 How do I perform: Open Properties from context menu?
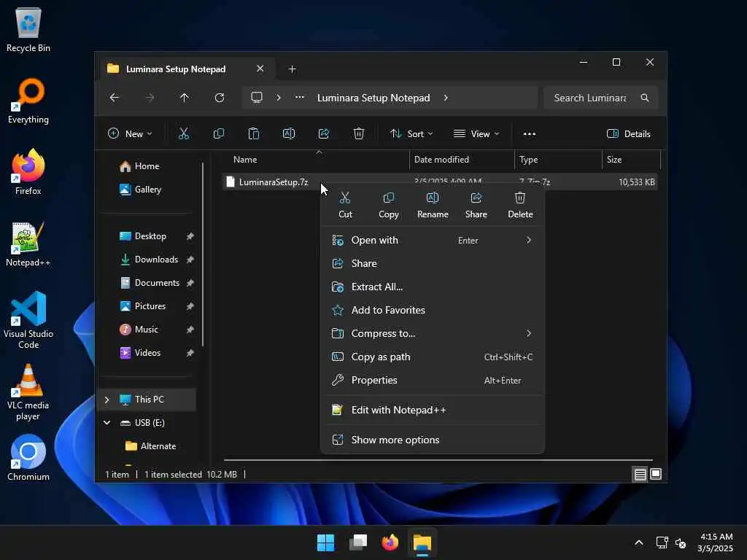433,380
